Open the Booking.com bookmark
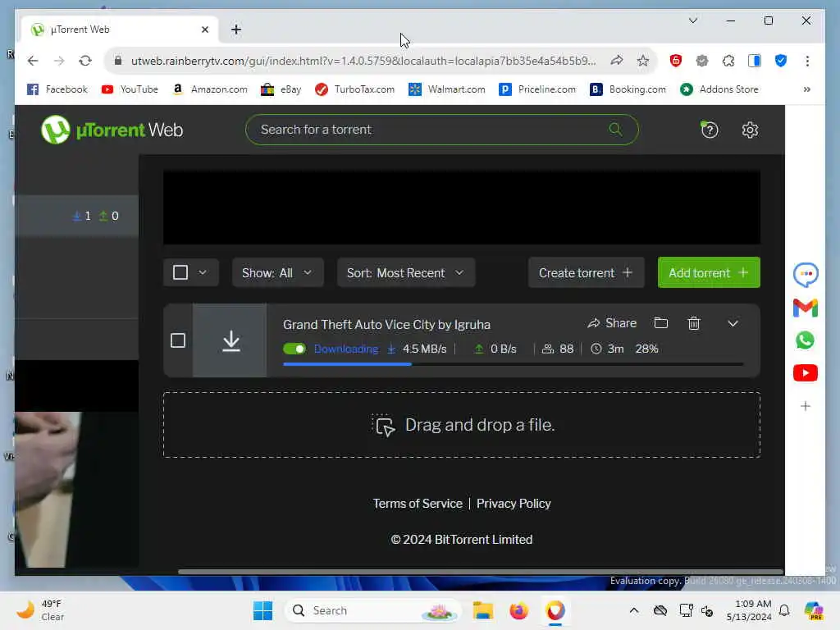This screenshot has height=630, width=840. point(628,89)
